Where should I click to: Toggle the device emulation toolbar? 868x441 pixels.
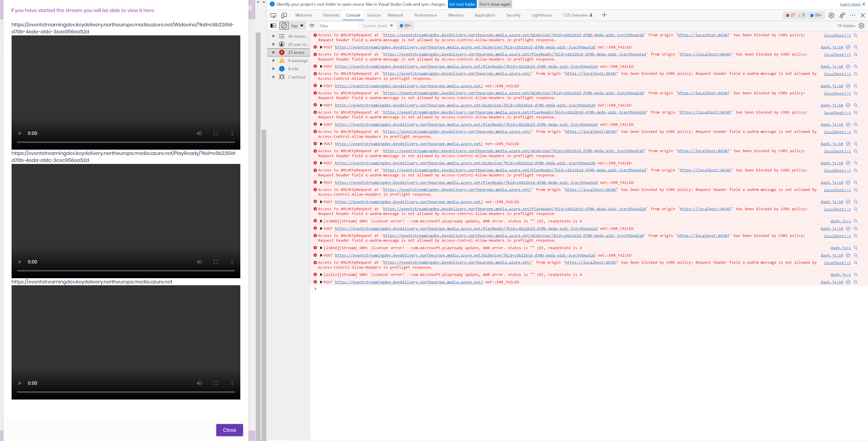pyautogui.click(x=284, y=15)
